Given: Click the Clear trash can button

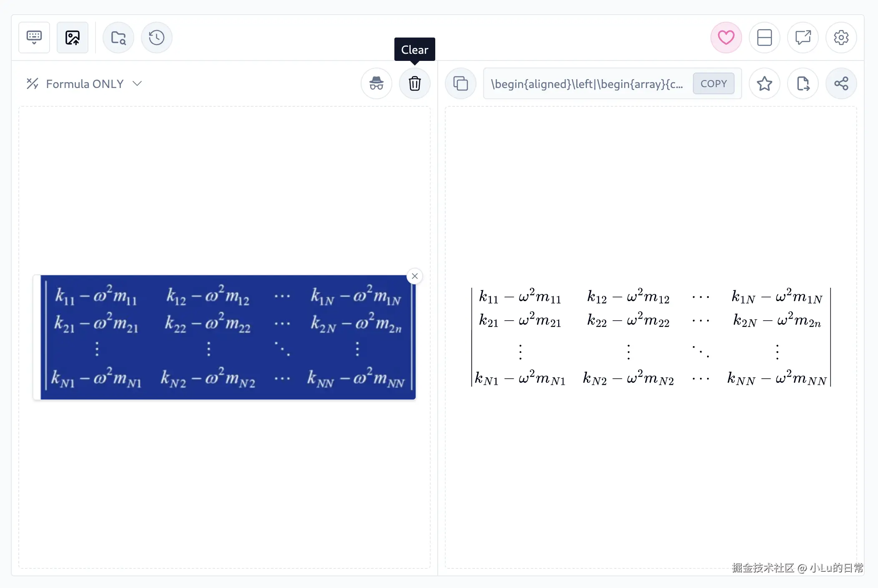Looking at the screenshot, I should tap(415, 83).
